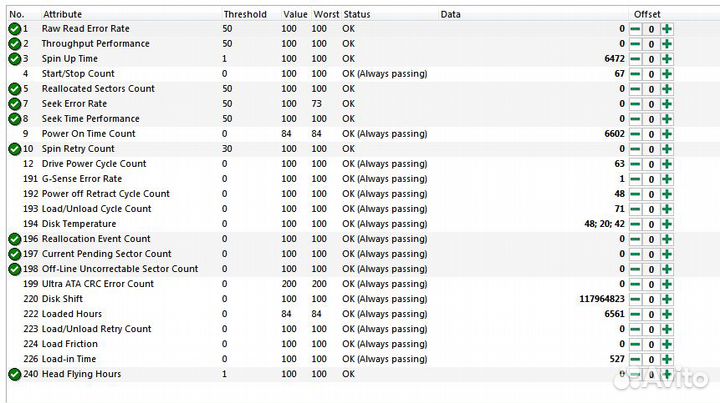Viewport: 720px width, 403px height.
Task: Click the green check icon for Reallocated Sectors Count
Action: coord(14,89)
